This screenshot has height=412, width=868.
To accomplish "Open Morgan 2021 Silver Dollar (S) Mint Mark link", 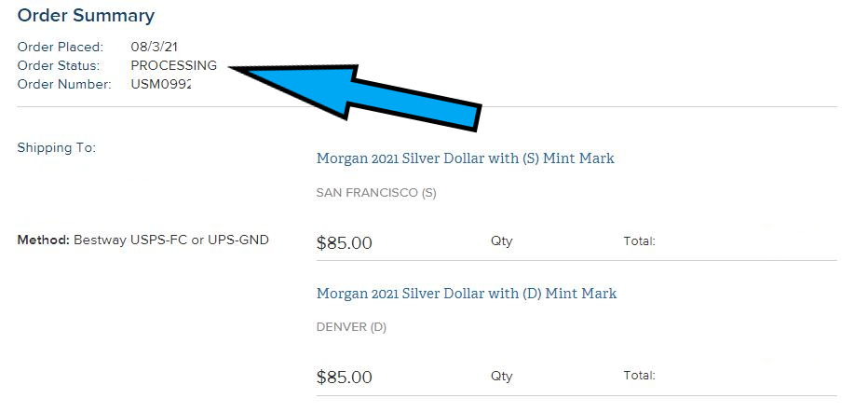I will 465,158.
